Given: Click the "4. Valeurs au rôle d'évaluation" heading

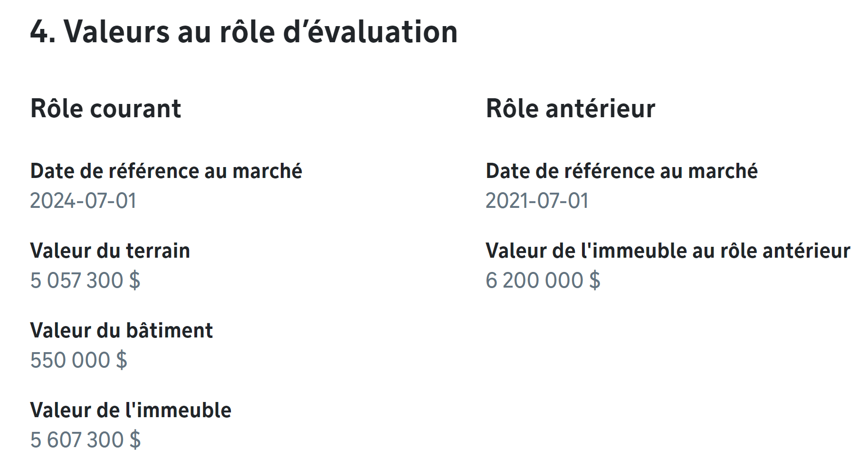Looking at the screenshot, I should point(244,32).
